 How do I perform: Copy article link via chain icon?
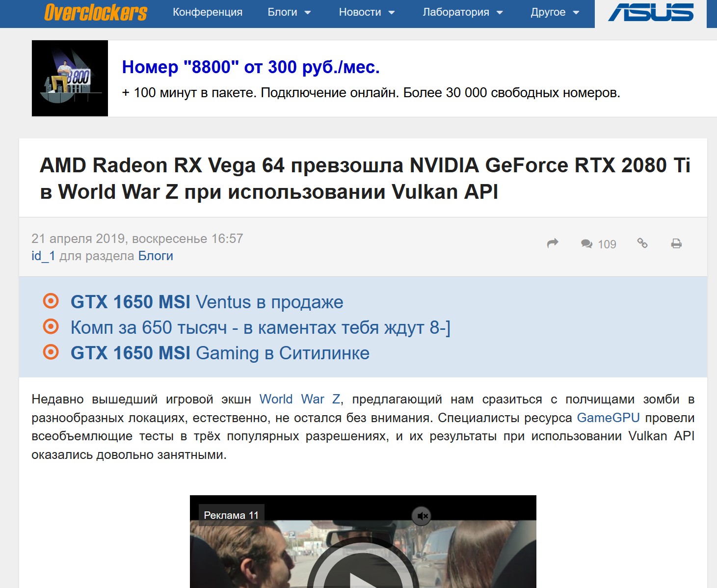pyautogui.click(x=642, y=243)
